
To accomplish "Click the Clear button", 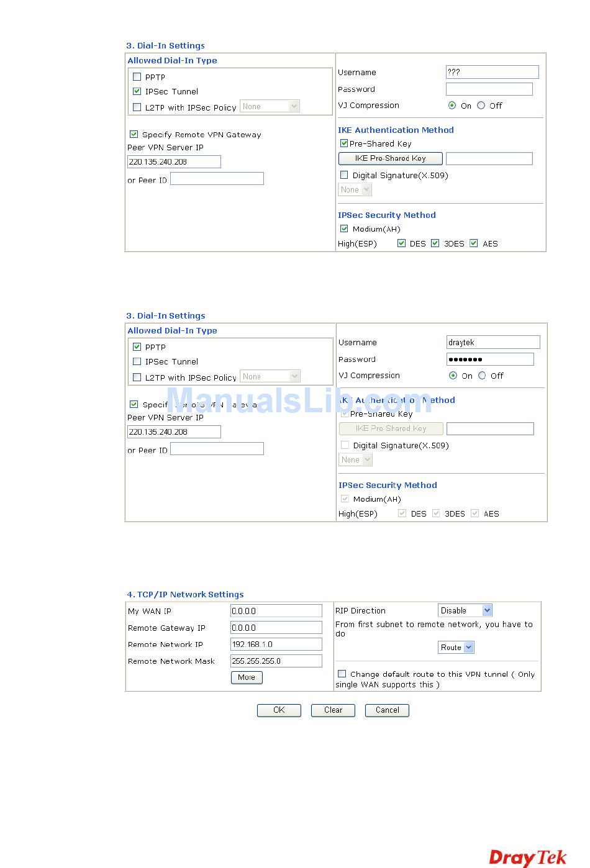I will pos(333,710).
